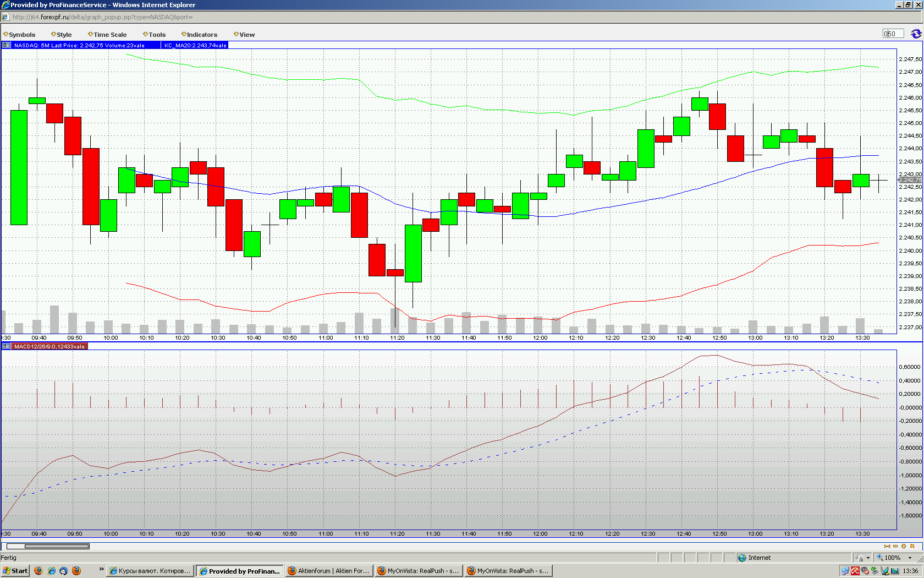Click the crosshair icon in chart bottom-right toolbar

point(904,546)
